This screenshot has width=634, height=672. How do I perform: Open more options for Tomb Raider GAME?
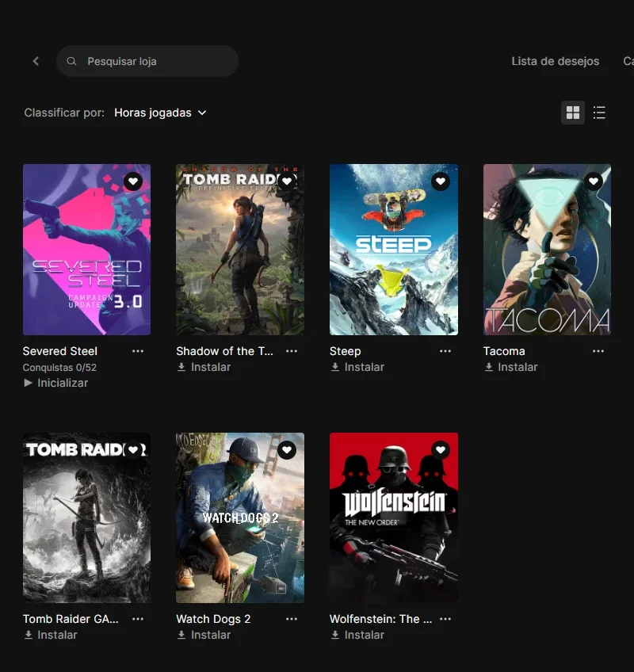point(138,619)
